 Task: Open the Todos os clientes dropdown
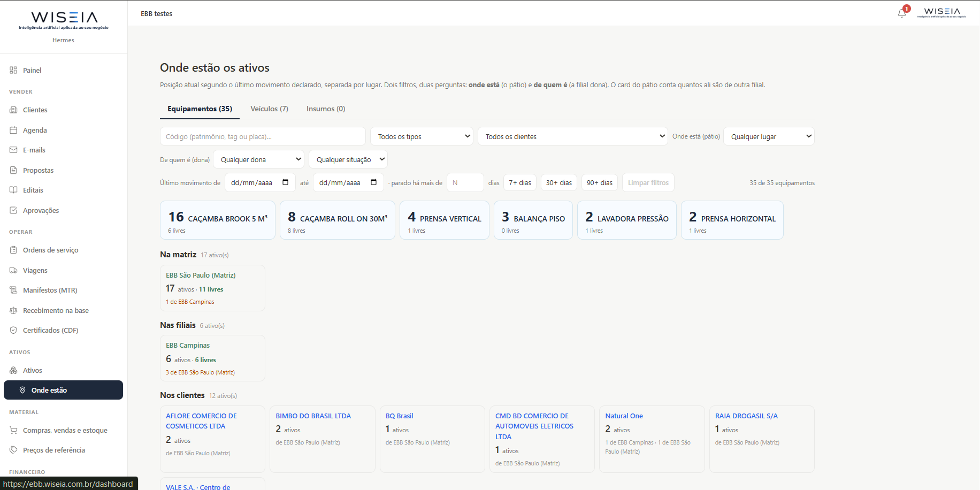tap(572, 136)
